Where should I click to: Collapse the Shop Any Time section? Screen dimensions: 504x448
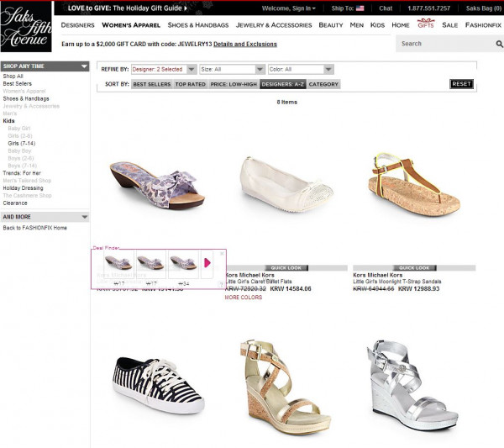click(x=84, y=66)
